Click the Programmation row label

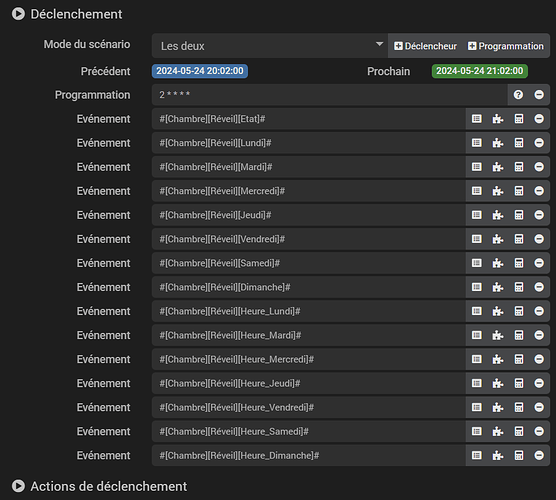[93, 95]
